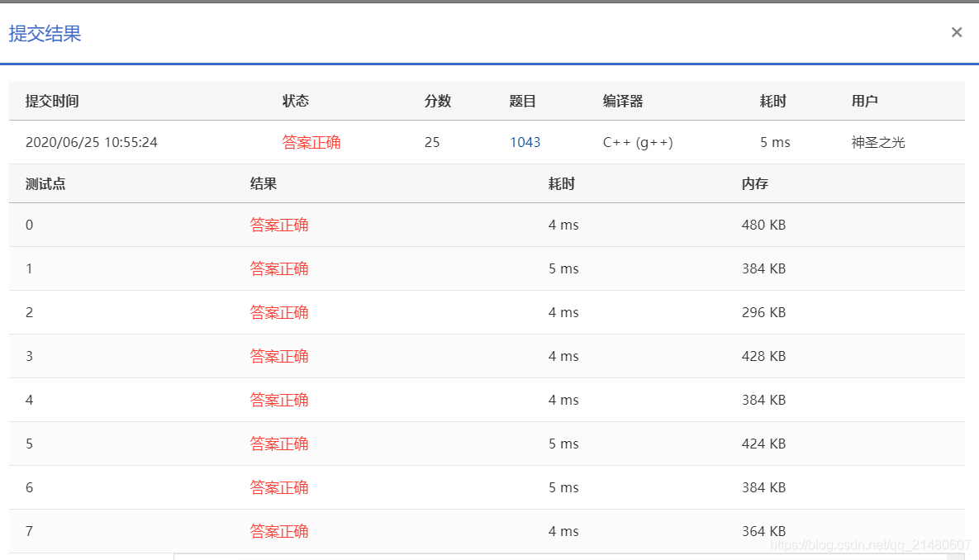Click the 耗时 header in the summary table

coord(772,101)
